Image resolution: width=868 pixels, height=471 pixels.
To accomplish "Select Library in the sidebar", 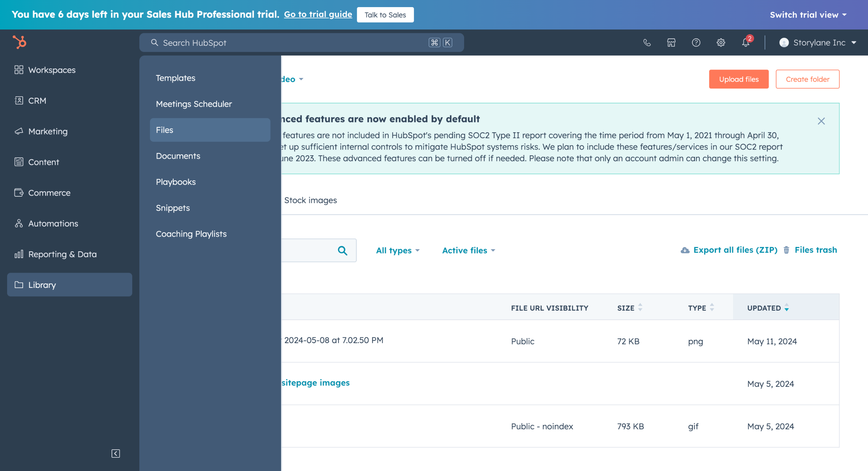I will tap(70, 285).
